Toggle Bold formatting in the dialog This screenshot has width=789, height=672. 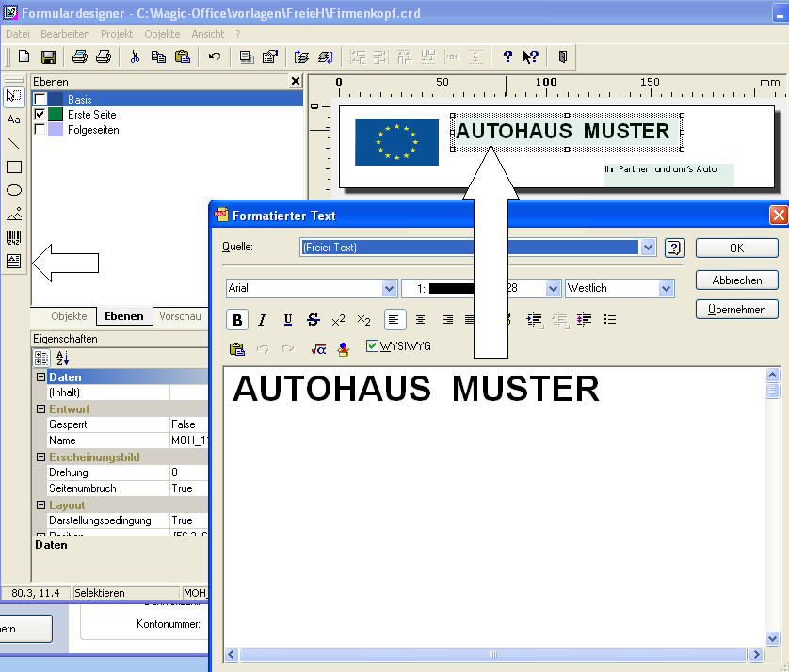coord(237,320)
